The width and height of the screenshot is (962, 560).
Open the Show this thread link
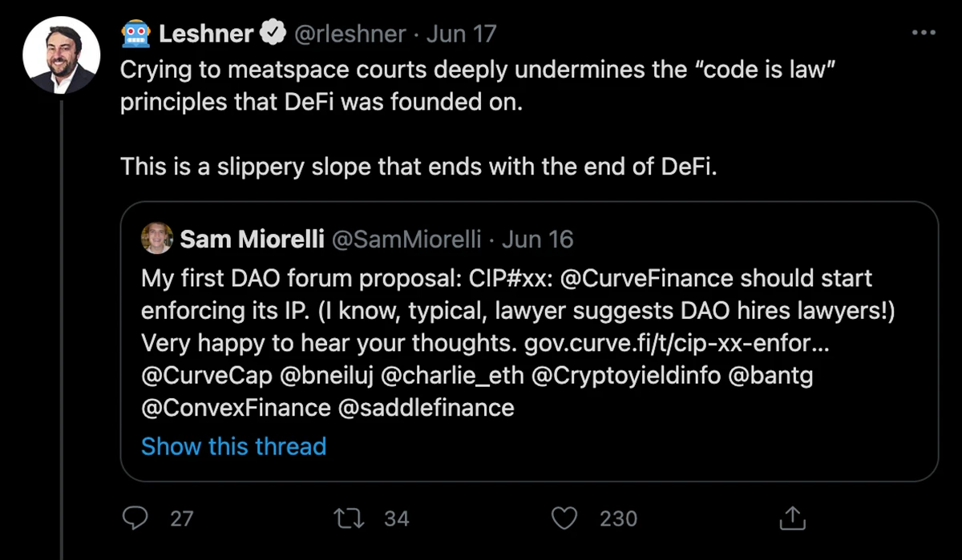click(233, 445)
